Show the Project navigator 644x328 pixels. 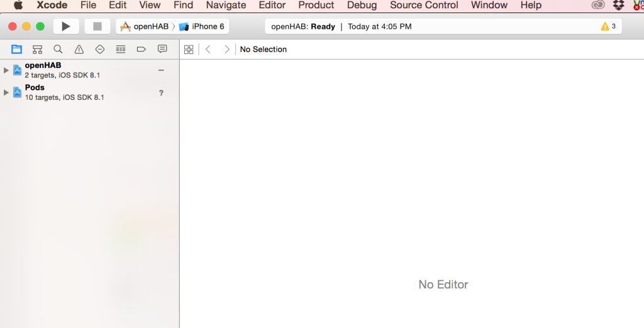(x=16, y=49)
